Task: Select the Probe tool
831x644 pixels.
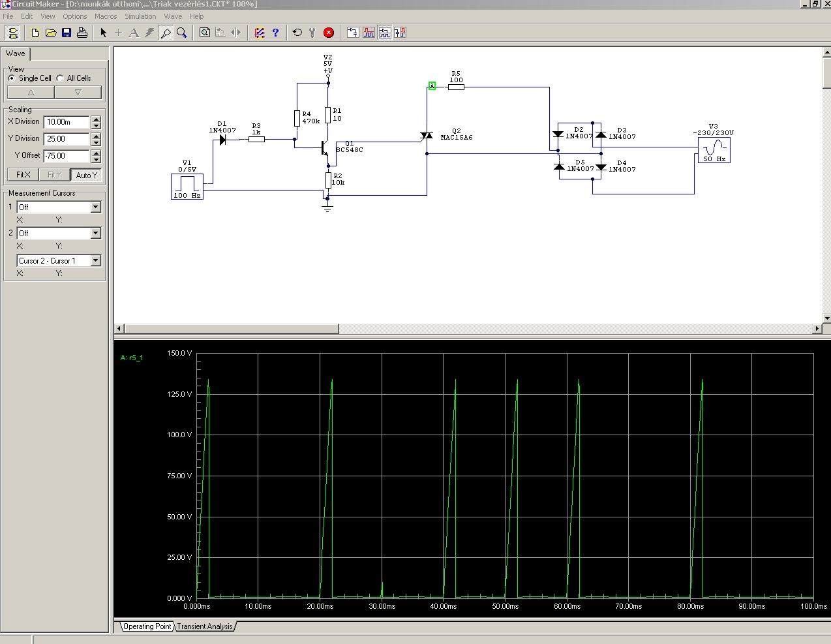Action: tap(166, 33)
